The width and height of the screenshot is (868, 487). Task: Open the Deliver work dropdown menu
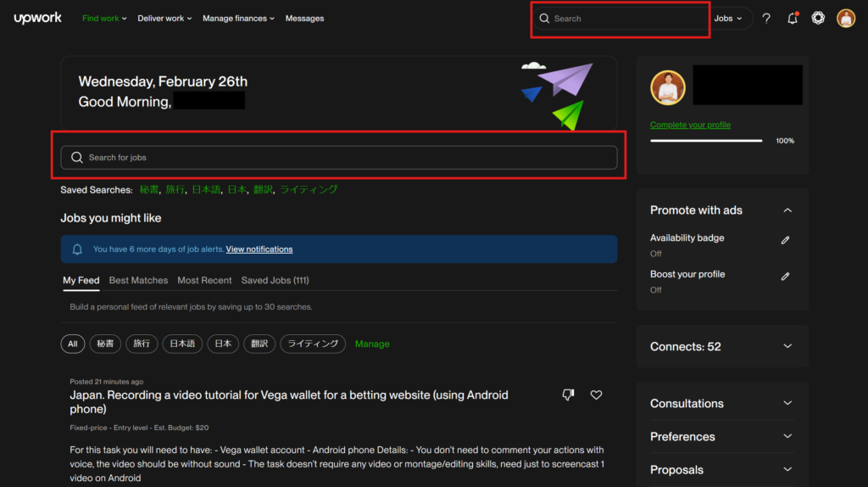164,19
